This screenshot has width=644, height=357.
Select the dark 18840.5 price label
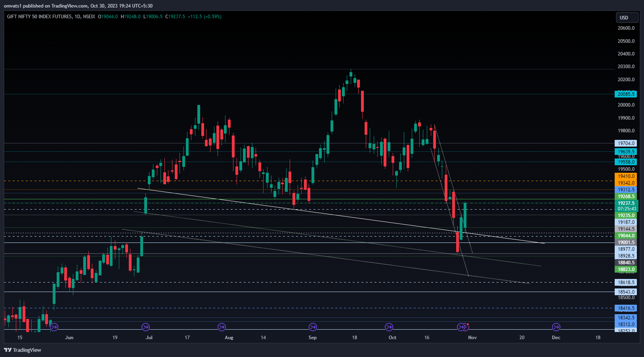(x=626, y=263)
